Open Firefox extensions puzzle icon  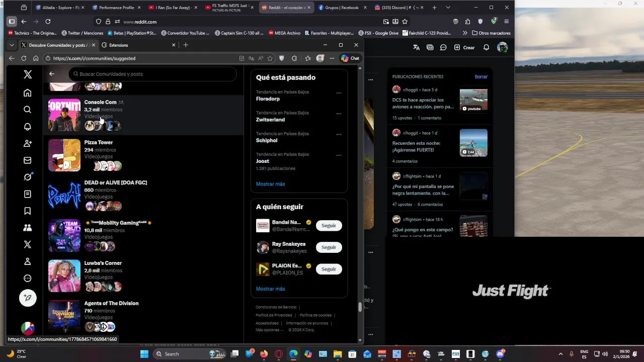[468, 22]
